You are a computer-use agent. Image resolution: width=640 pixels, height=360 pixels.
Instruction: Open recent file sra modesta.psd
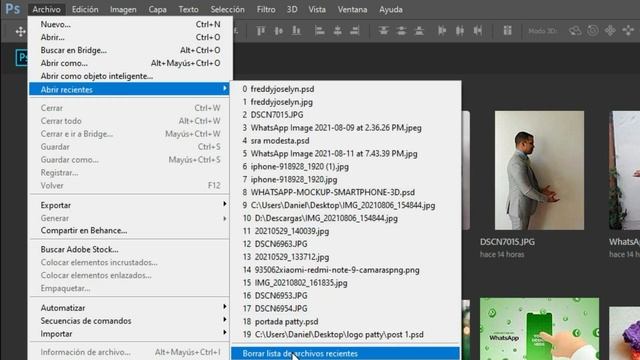[x=345, y=141]
